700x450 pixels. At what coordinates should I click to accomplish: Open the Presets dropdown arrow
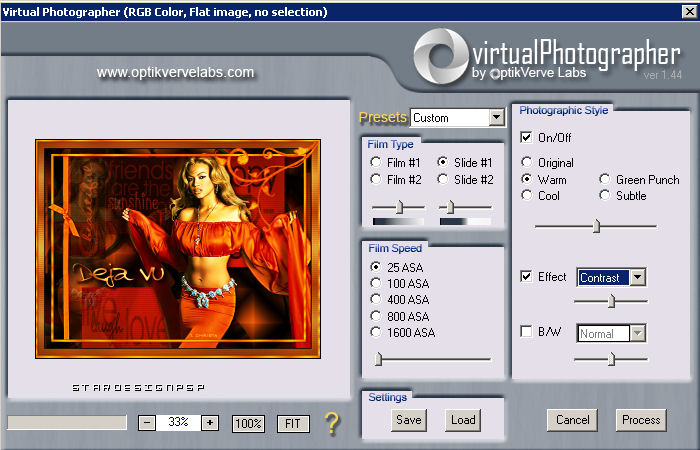tap(496, 118)
